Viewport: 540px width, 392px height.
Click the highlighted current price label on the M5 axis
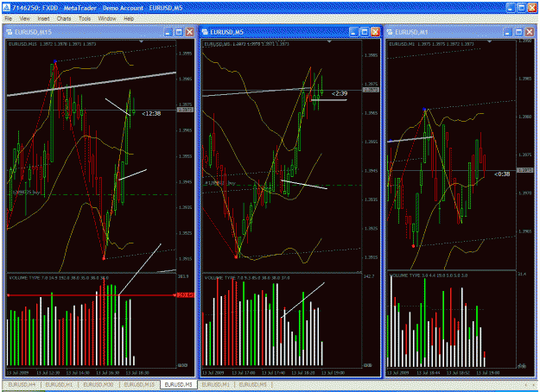coord(371,90)
